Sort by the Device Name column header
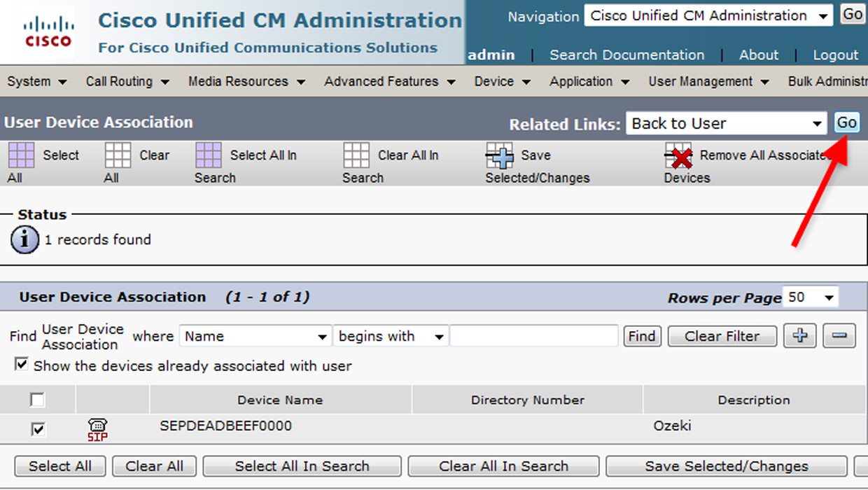Screen dimensions: 868x490 point(280,400)
